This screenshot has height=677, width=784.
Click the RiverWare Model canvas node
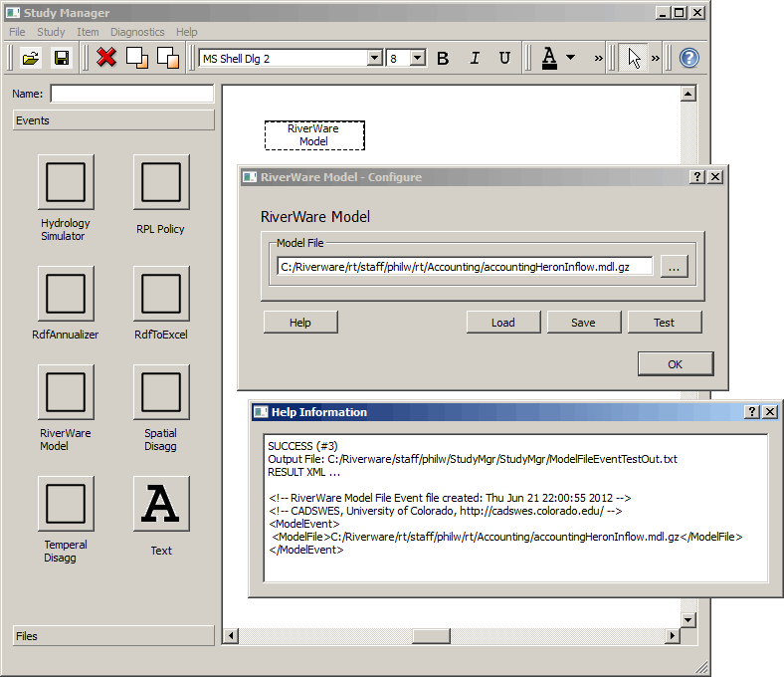pos(314,135)
